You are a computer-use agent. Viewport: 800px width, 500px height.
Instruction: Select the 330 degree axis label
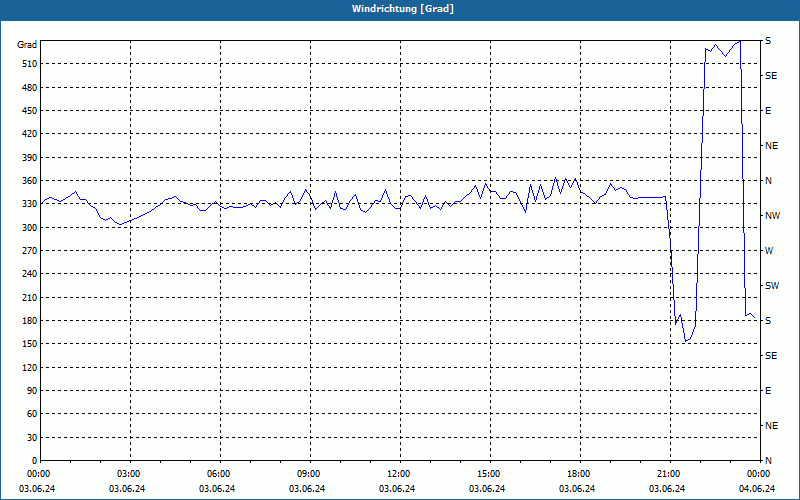[29, 204]
